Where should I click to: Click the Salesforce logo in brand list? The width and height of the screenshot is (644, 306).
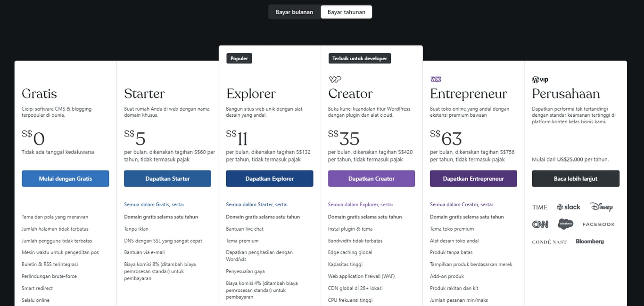point(566,224)
